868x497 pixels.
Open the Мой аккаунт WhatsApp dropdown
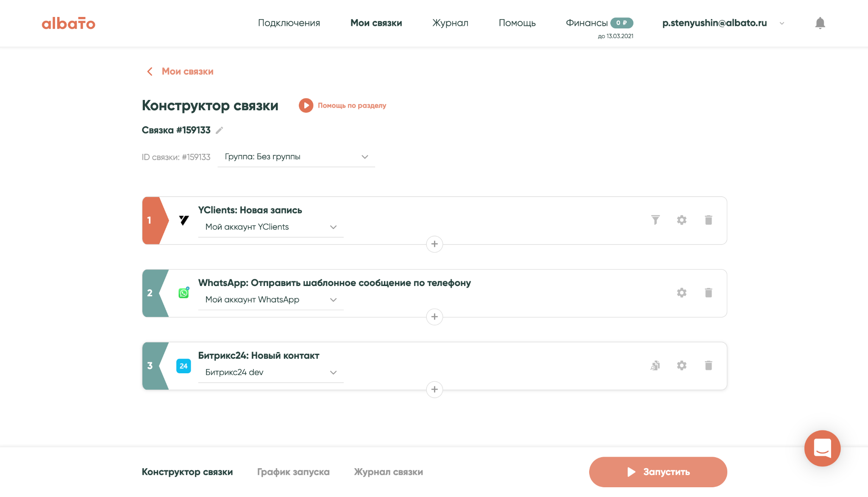[x=271, y=300]
